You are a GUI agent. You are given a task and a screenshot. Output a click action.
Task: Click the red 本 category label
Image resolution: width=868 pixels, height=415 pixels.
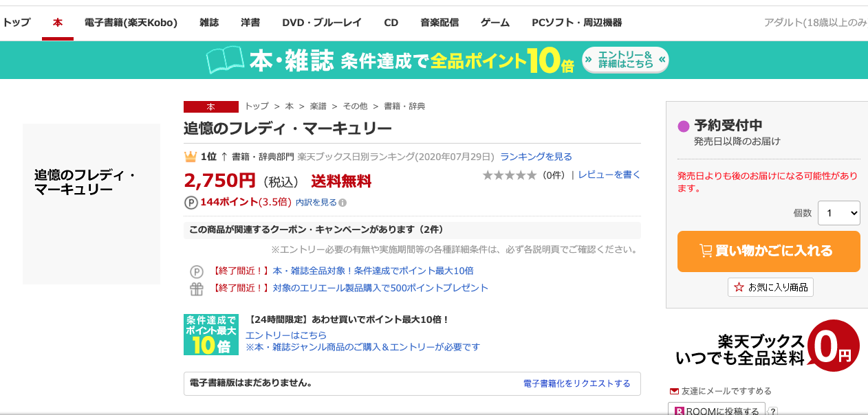[x=211, y=106]
